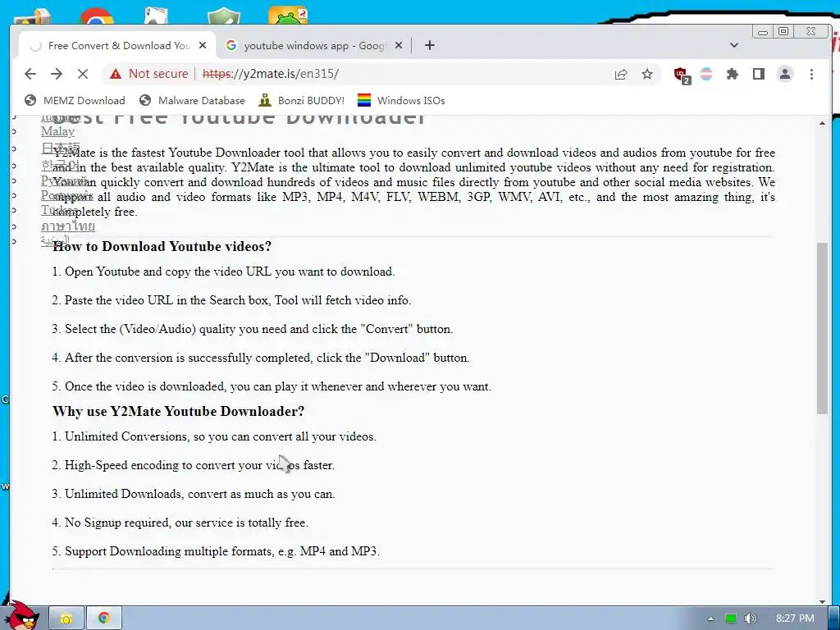Click the page scrollbar down arrow
The image size is (840, 630).
[822, 601]
